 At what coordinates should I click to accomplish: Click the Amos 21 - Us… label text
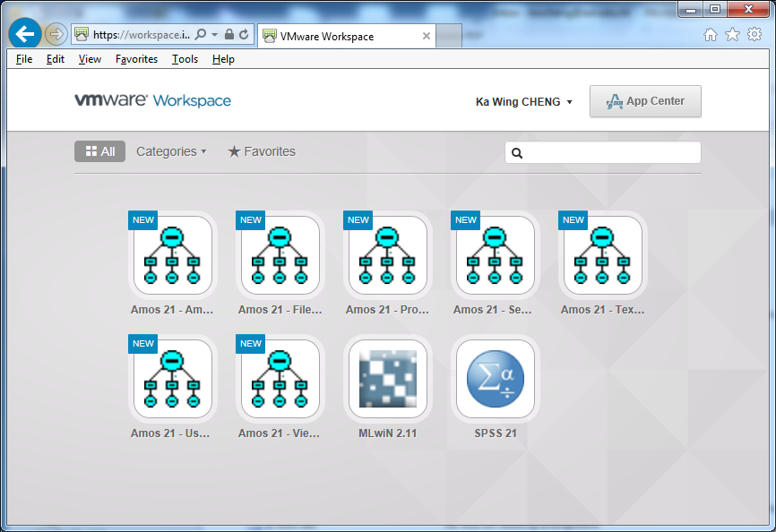coord(170,433)
